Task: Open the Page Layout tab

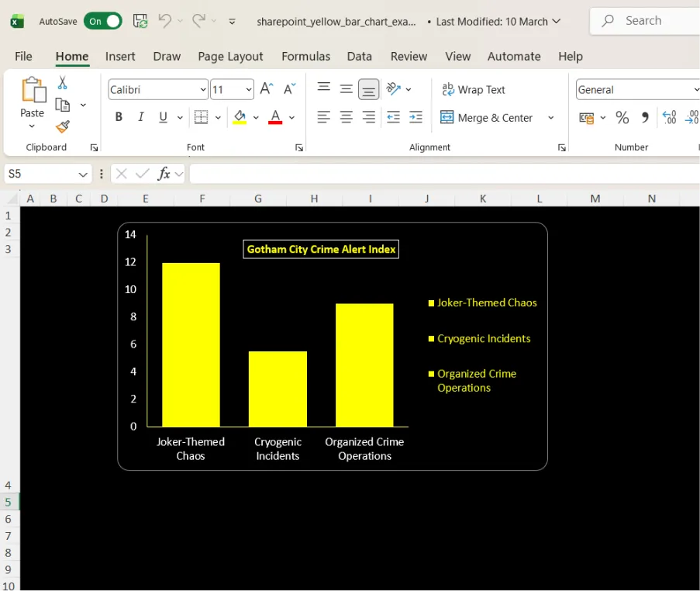Action: click(x=230, y=57)
